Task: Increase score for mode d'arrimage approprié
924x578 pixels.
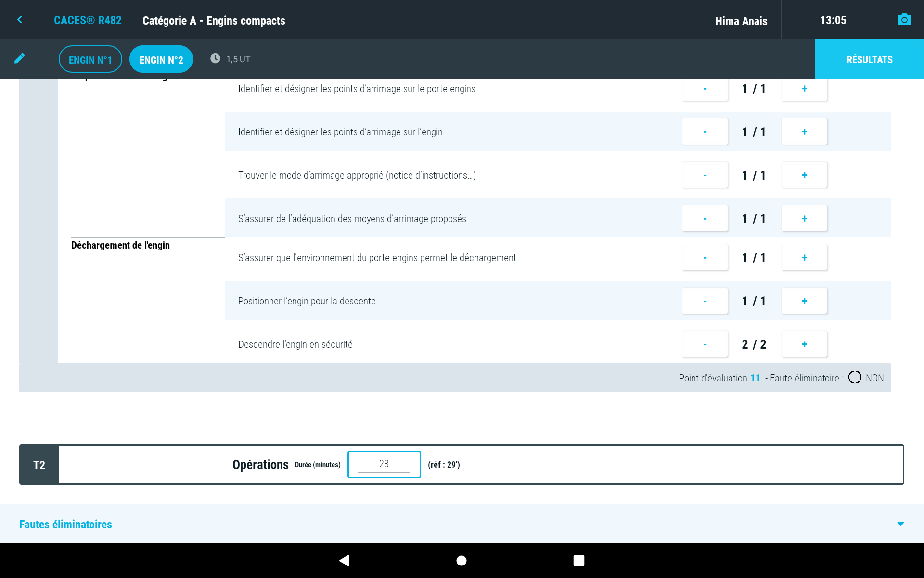Action: 804,175
